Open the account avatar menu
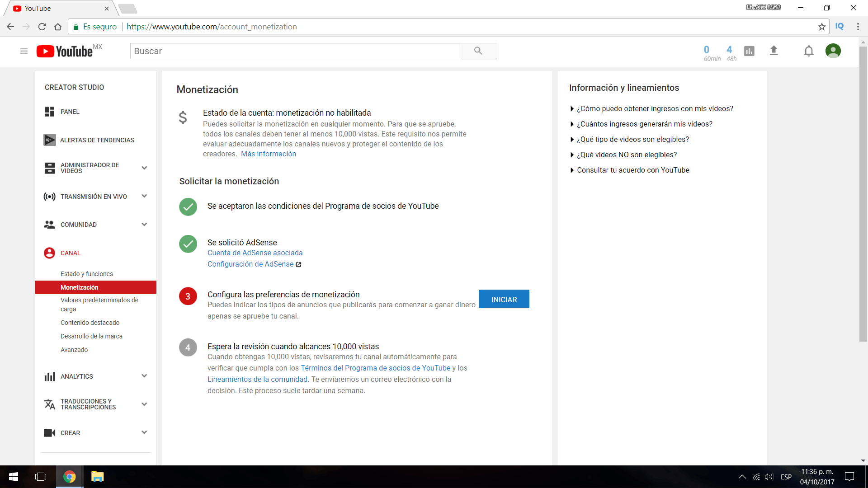The width and height of the screenshot is (868, 488). [833, 51]
